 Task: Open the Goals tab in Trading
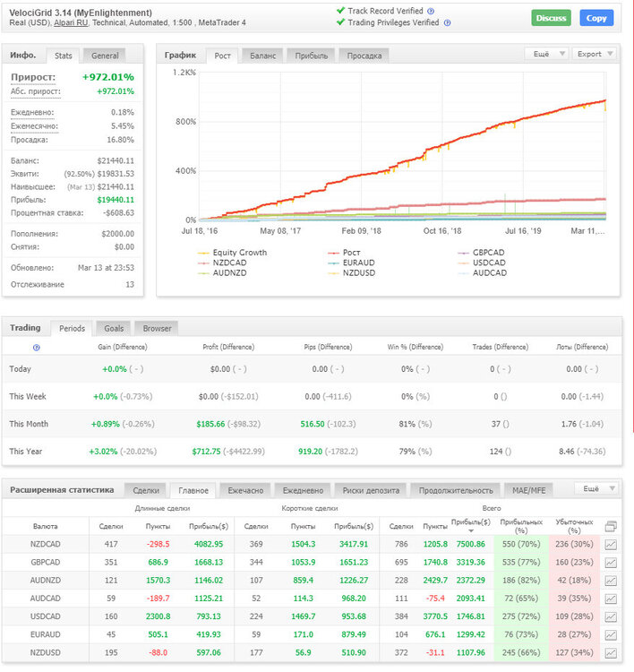coord(114,329)
